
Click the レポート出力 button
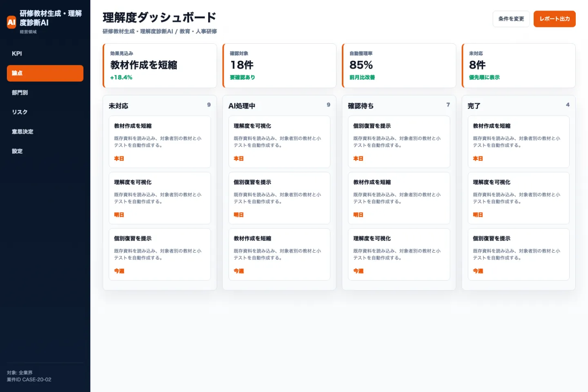coord(555,19)
